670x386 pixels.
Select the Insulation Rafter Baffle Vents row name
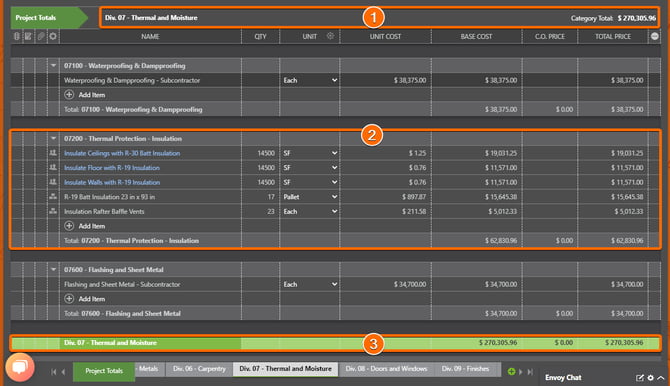click(x=104, y=211)
